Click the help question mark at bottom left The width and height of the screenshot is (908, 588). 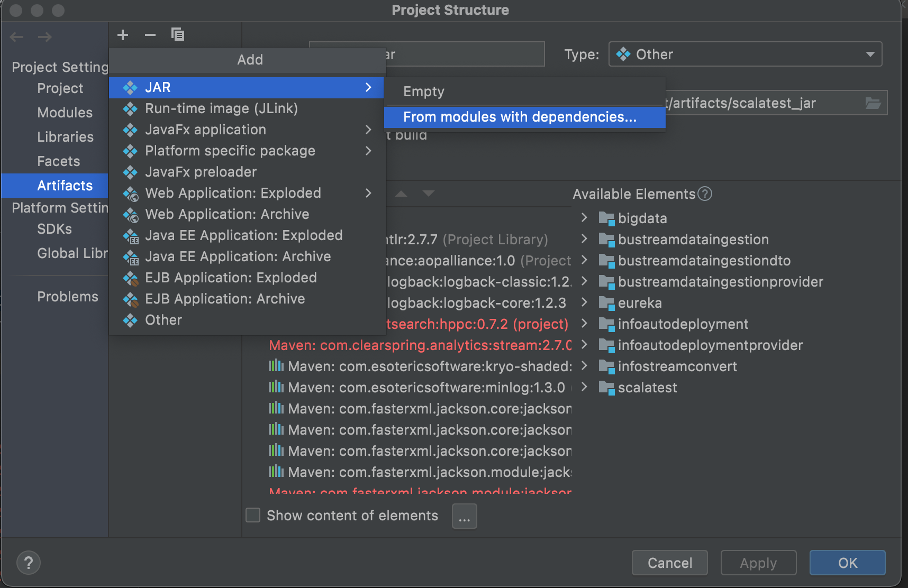28,563
